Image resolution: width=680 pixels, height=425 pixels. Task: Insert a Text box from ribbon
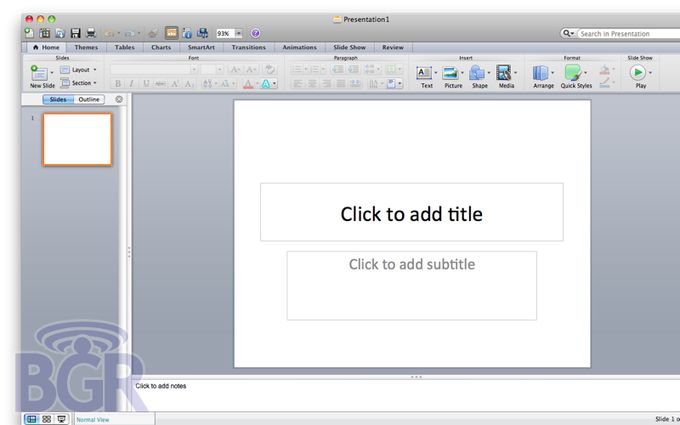(x=424, y=73)
